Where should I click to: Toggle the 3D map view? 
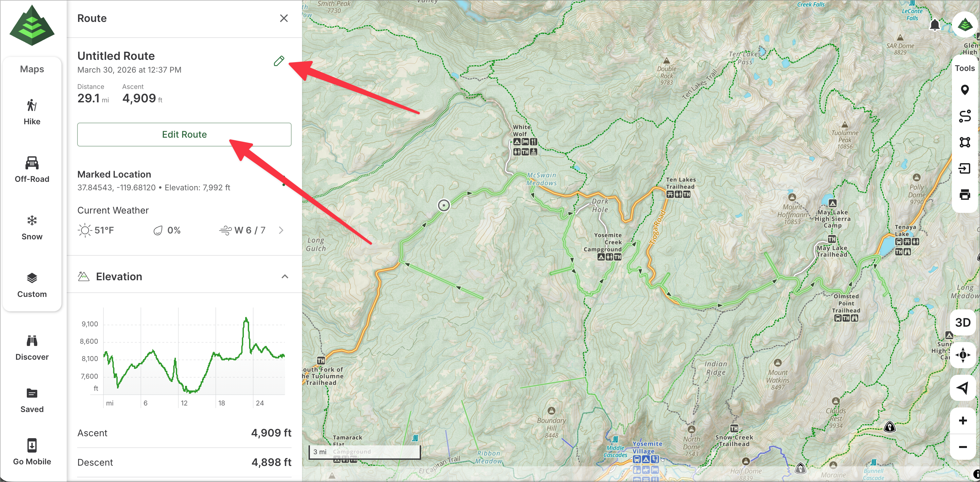(x=962, y=323)
